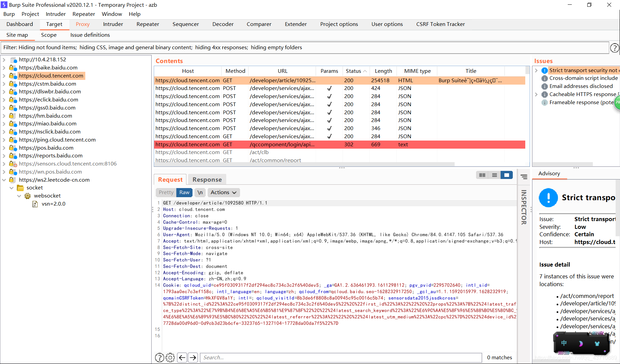The image size is (620, 364).
Task: Click the INSPECTOR vertical panel label
Action: pos(524,207)
